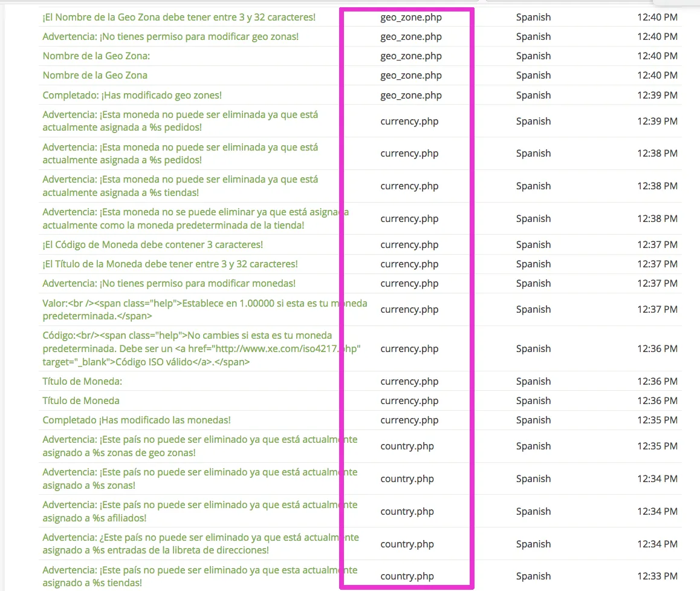Open 'Completado: ¡Has modificado geo zones!' entry

coord(132,95)
